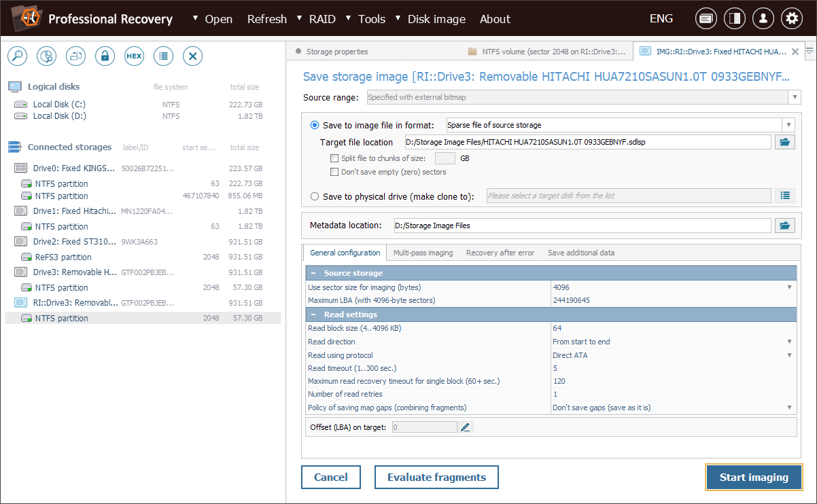The image size is (817, 504).
Task: Click the pencil edit icon beside Offset field
Action: click(x=466, y=427)
